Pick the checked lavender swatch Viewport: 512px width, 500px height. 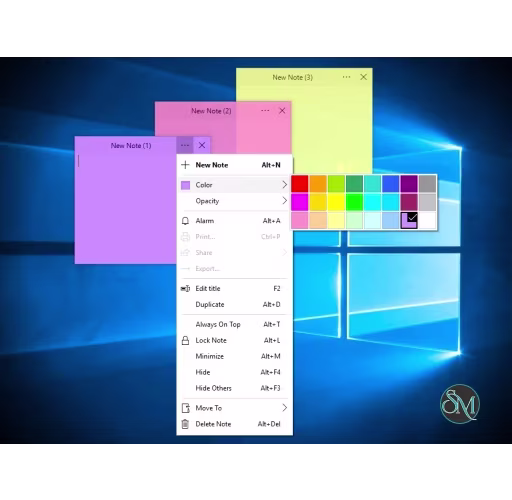click(x=409, y=220)
